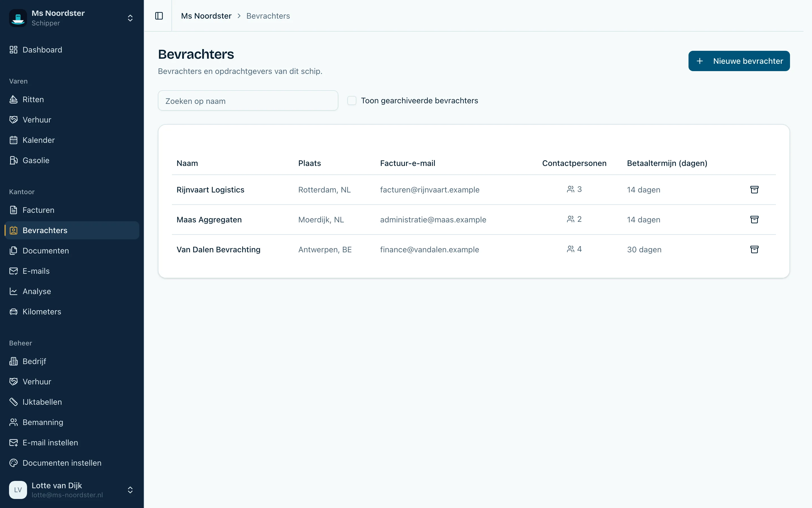Open Rijnvaart Logistics bevrachter
This screenshot has width=812, height=508.
tap(210, 189)
